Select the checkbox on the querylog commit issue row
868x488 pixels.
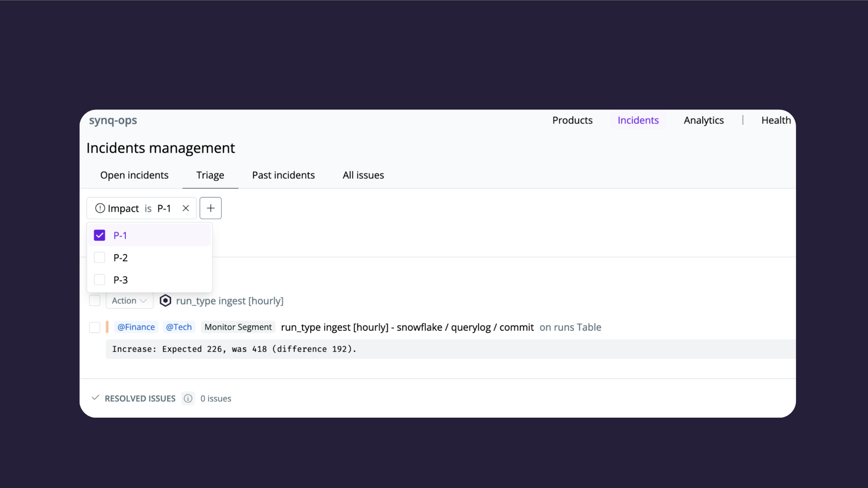(x=95, y=327)
